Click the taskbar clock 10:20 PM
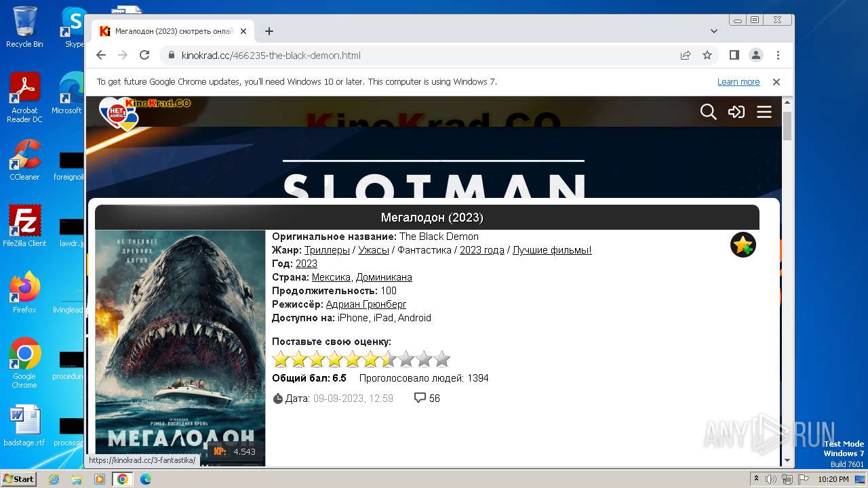 coord(833,479)
